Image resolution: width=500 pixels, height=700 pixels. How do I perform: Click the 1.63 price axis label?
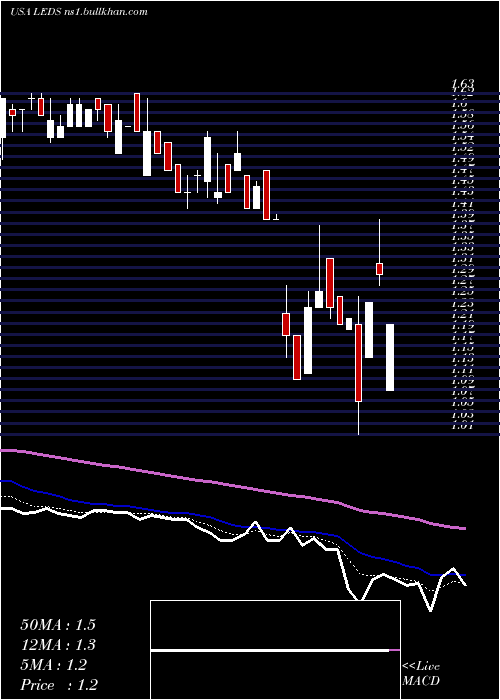tap(462, 83)
